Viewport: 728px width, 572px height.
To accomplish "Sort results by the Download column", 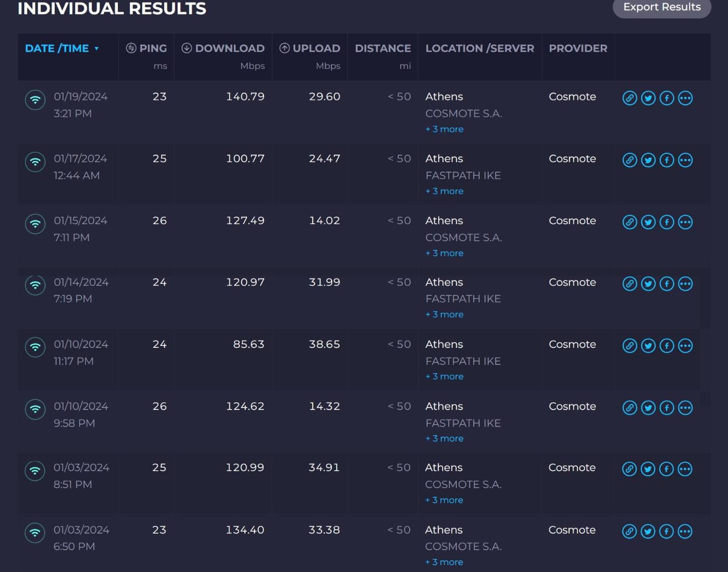I will pos(223,48).
